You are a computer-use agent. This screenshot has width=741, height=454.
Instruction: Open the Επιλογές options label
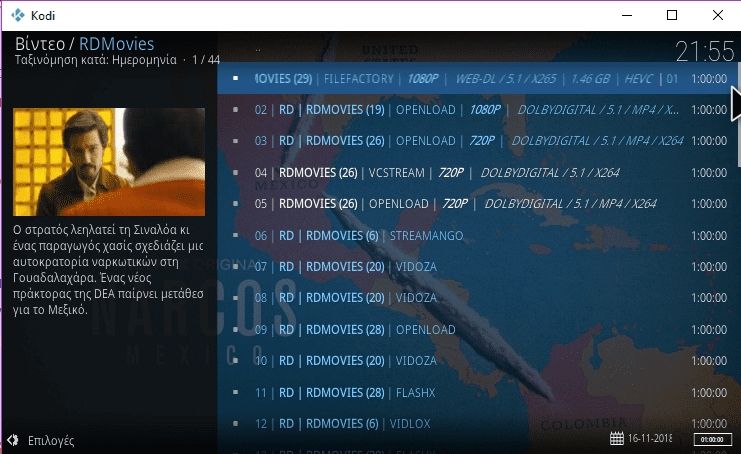[51, 440]
